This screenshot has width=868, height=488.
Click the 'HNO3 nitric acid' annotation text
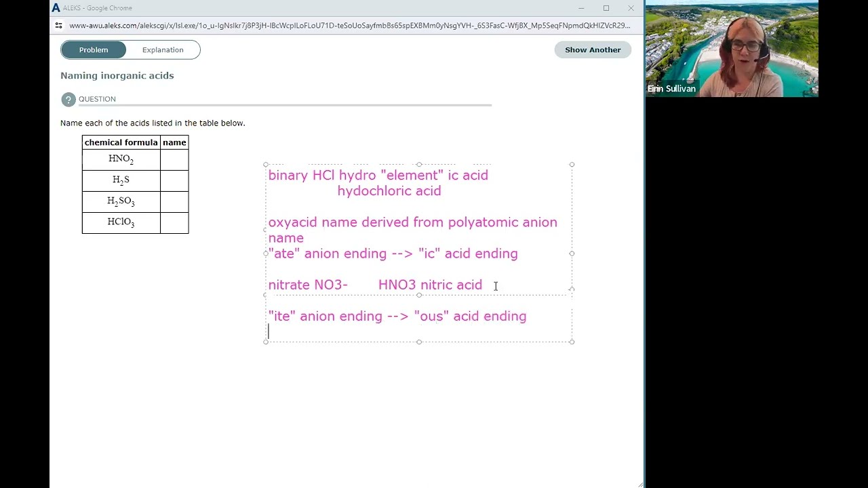430,285
